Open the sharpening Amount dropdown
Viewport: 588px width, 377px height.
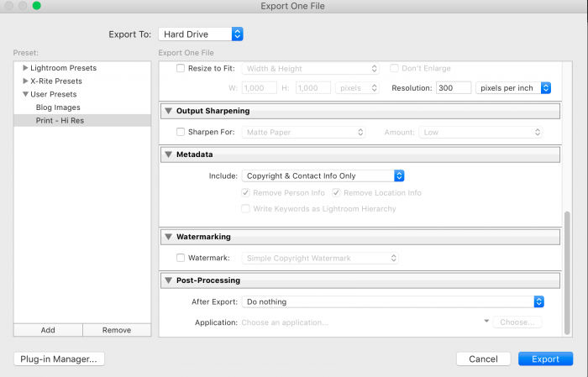click(480, 133)
